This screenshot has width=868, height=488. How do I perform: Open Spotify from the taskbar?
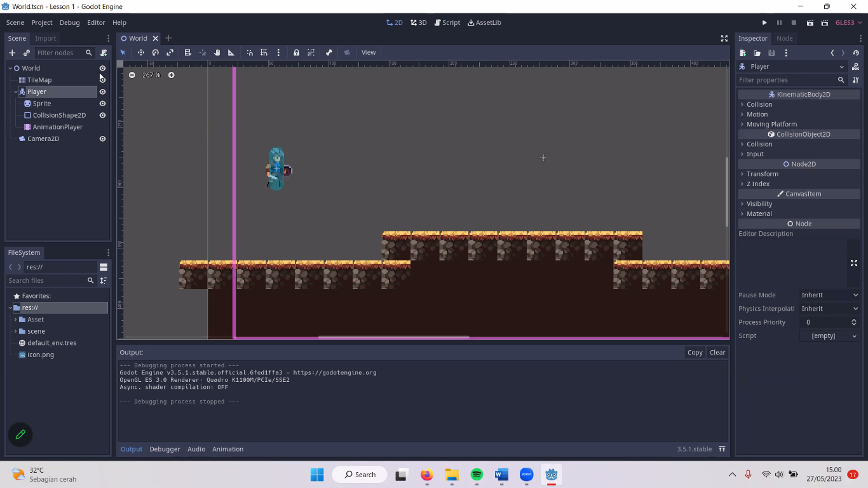pyautogui.click(x=477, y=475)
